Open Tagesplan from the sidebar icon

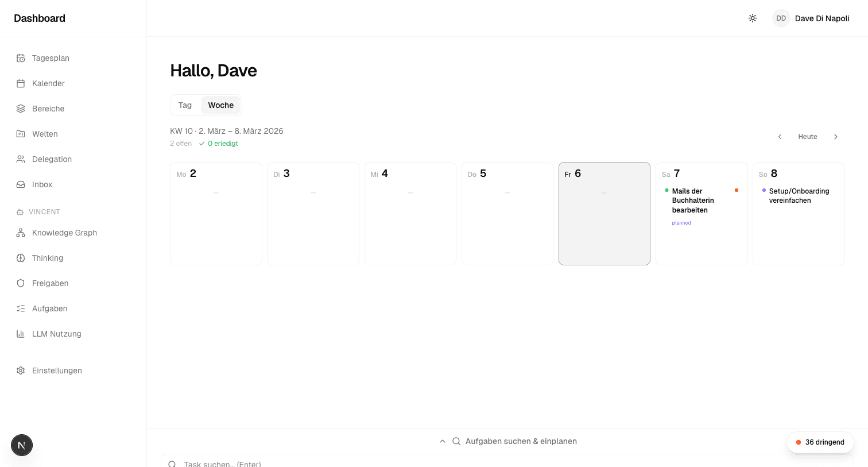21,58
